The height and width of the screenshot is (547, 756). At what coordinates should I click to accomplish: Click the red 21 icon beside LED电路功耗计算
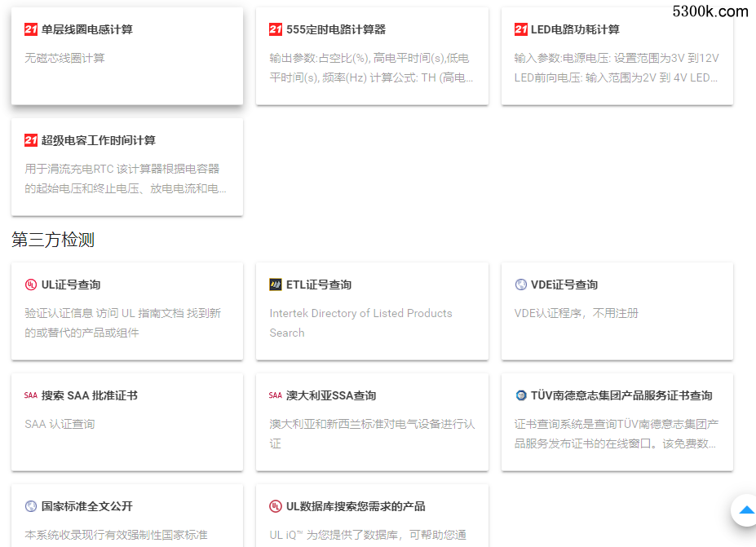click(x=520, y=29)
